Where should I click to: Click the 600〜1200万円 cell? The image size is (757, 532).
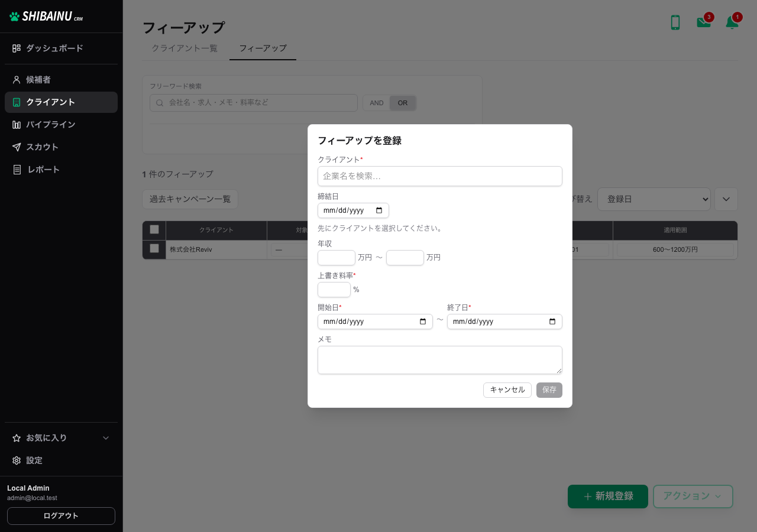tap(675, 250)
